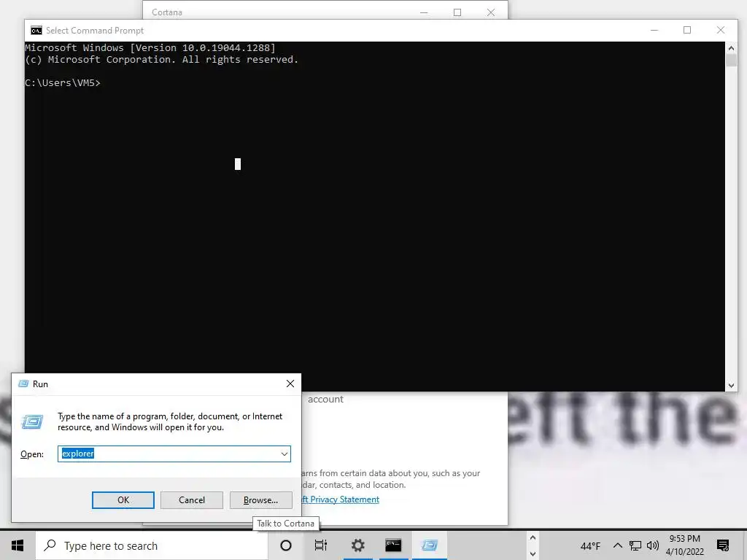Viewport: 747px width, 560px height.
Task: Click the search magnifier icon in taskbar
Action: coord(50,545)
